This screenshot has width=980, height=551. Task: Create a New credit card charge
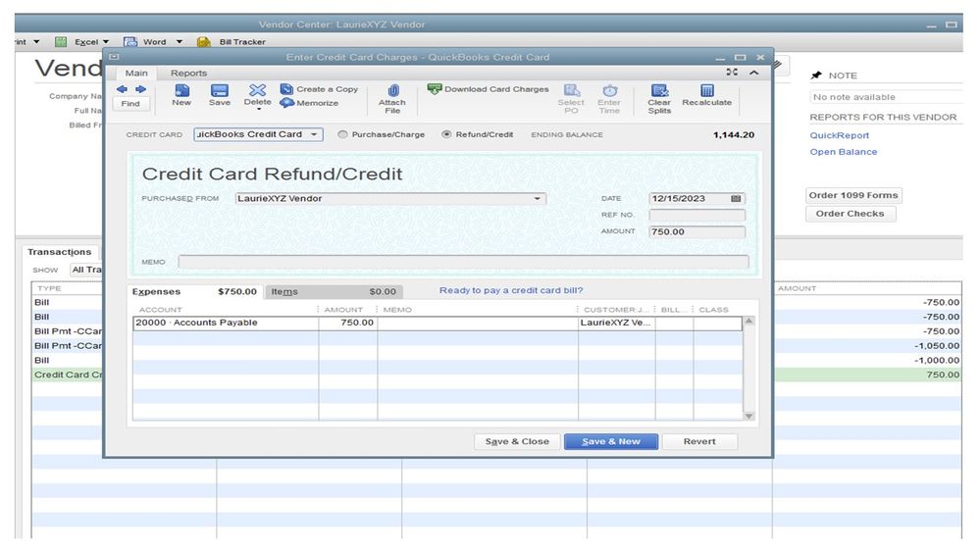click(x=181, y=95)
